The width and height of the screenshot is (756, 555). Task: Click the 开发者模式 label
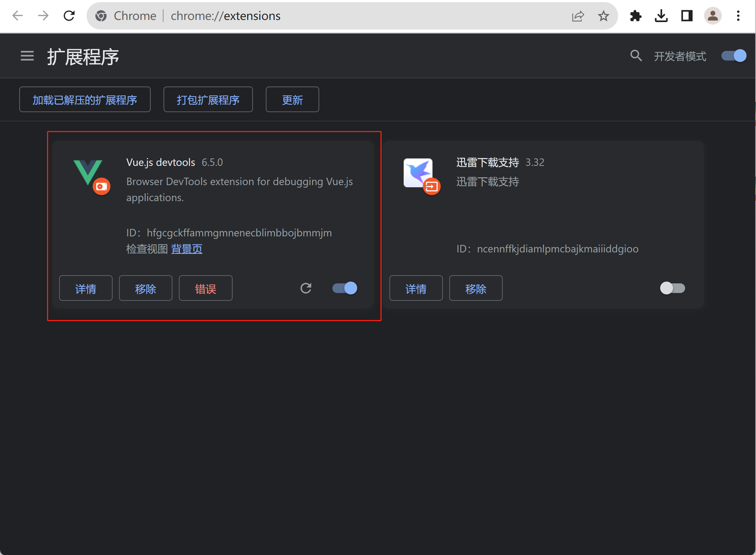[x=680, y=56]
